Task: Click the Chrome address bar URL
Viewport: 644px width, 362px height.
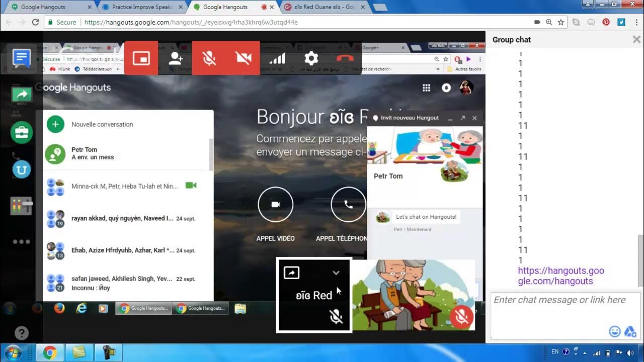Action: click(191, 22)
